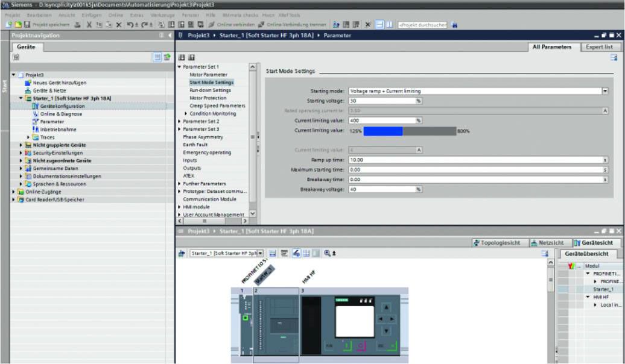Image resolution: width=625 pixels, height=364 pixels.
Task: Collapse the Projekt3 tree node
Action: (x=13, y=75)
